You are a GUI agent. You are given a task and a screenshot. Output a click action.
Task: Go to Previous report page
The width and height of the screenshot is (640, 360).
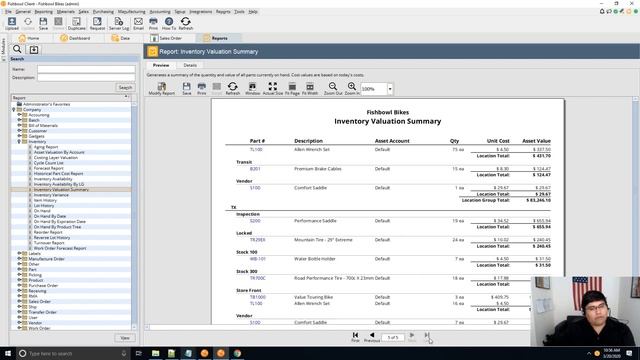(x=372, y=337)
